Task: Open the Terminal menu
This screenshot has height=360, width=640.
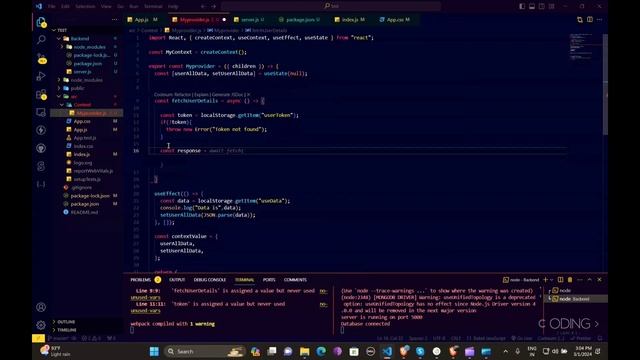Action: click(153, 7)
